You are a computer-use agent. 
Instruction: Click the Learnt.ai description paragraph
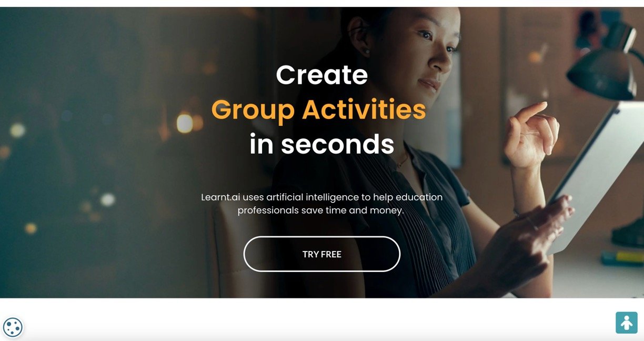click(x=321, y=204)
